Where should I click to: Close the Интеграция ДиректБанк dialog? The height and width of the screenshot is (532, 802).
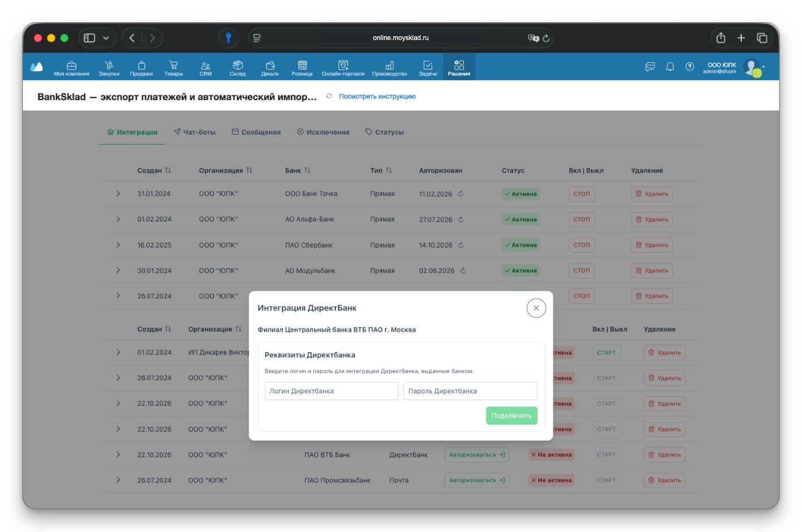click(536, 308)
